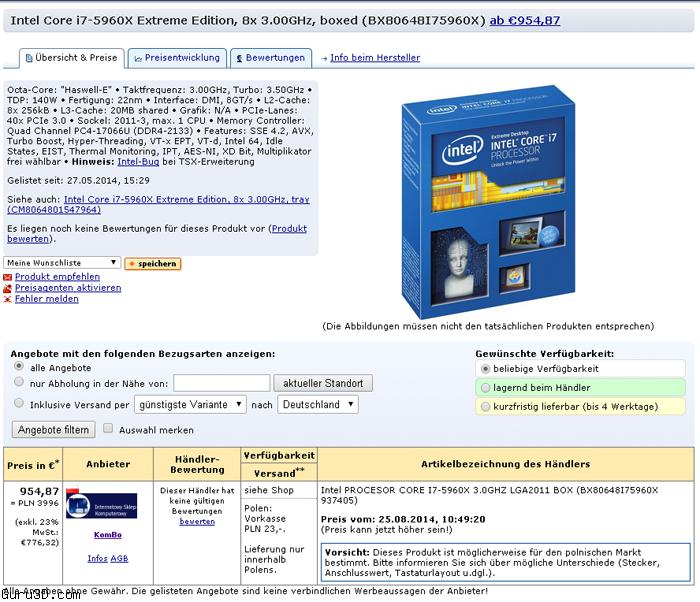Click the 'Produkt bewerten' link
The width and height of the screenshot is (700, 602).
157,234
